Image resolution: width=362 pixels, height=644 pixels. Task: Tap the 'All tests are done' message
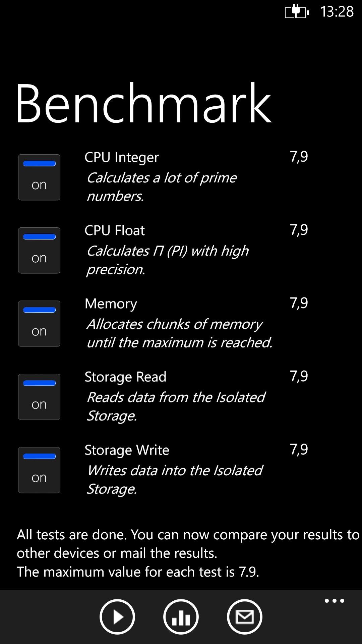(188, 553)
